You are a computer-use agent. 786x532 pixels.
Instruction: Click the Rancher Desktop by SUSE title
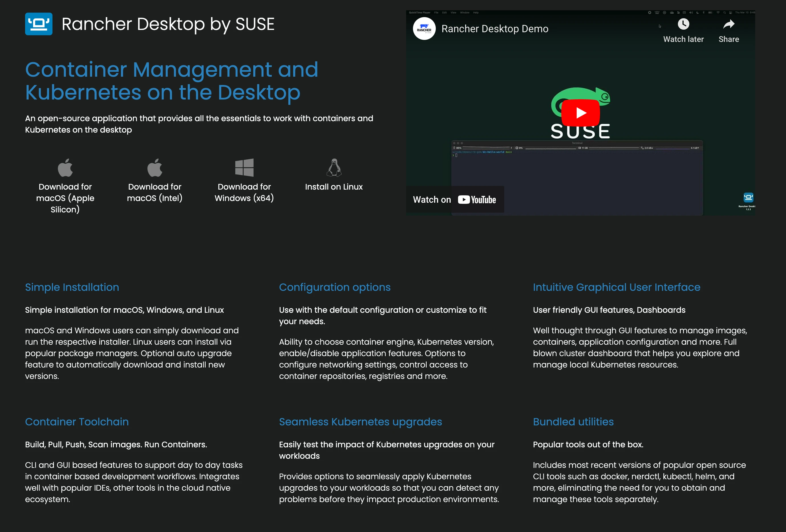(x=168, y=24)
